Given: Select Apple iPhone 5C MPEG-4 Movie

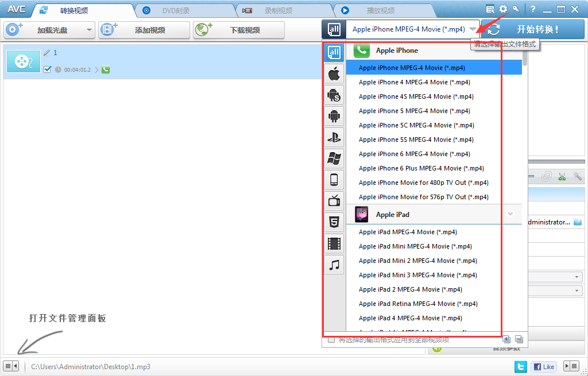Looking at the screenshot, I should (x=434, y=125).
